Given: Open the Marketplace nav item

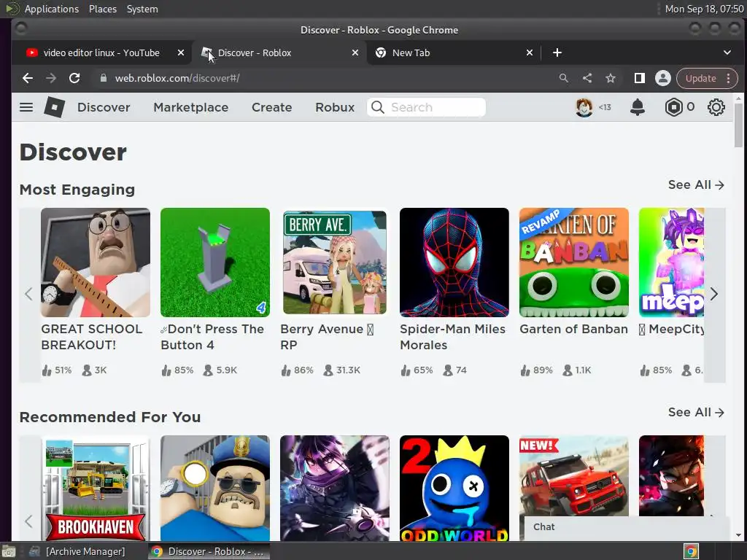Looking at the screenshot, I should (x=190, y=107).
